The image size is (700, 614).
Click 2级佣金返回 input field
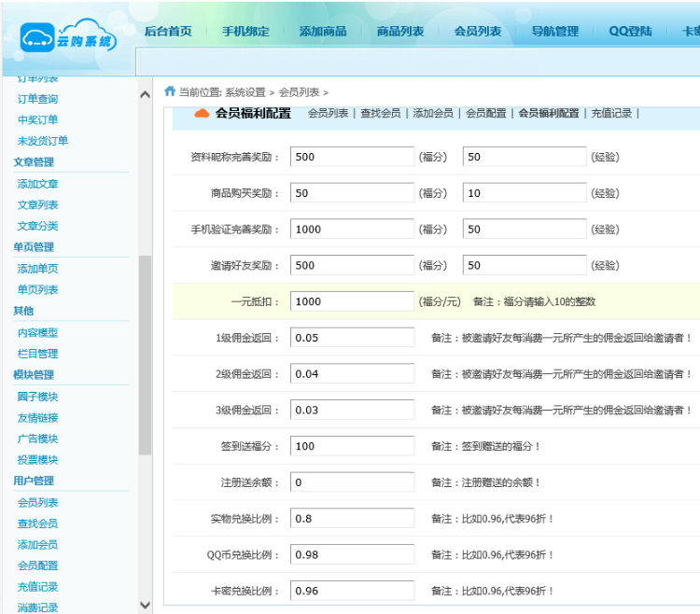(x=352, y=373)
